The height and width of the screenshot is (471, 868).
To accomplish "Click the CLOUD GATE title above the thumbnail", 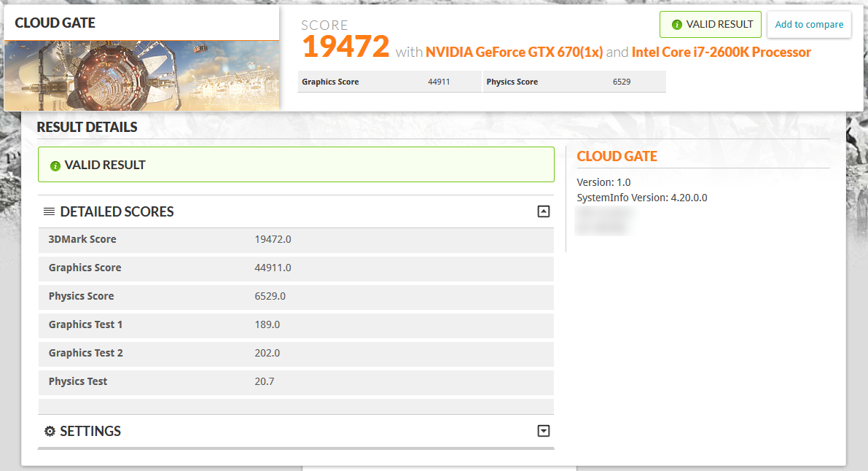I will coord(55,23).
